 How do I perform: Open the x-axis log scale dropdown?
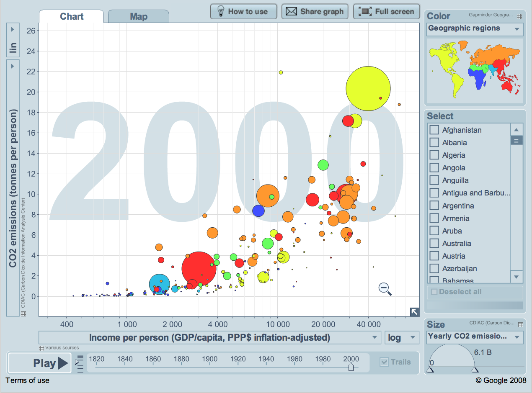coord(402,338)
